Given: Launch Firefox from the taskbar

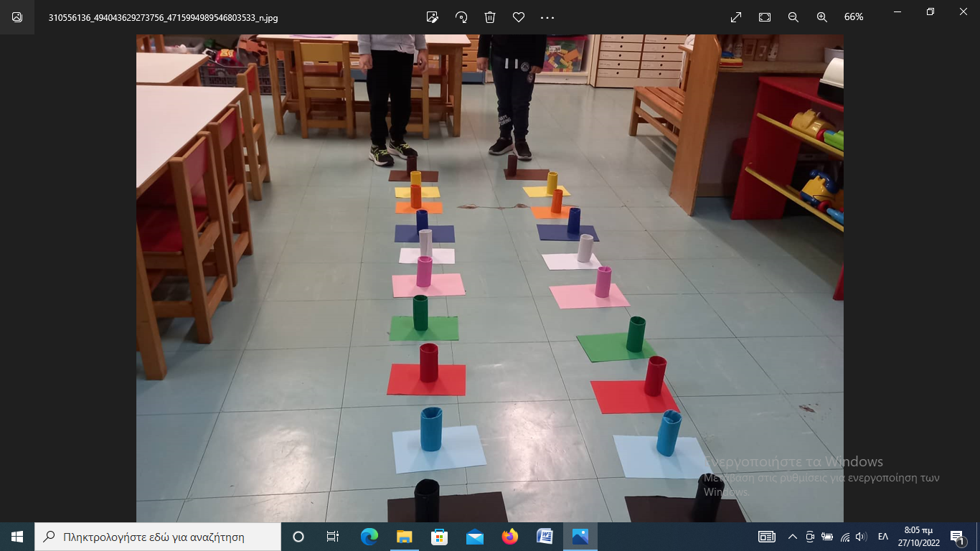Looking at the screenshot, I should pos(510,537).
